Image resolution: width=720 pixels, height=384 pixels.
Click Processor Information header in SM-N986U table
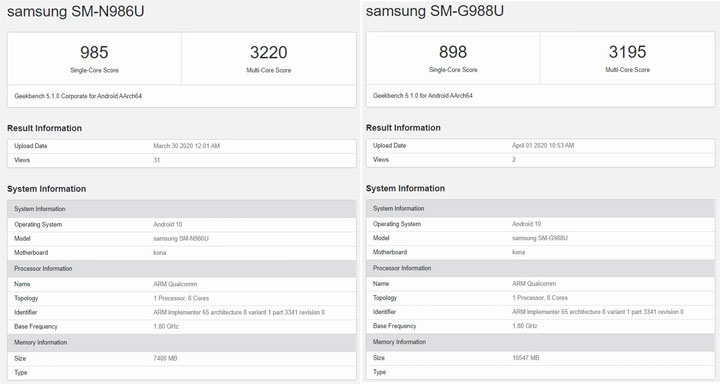click(181, 269)
